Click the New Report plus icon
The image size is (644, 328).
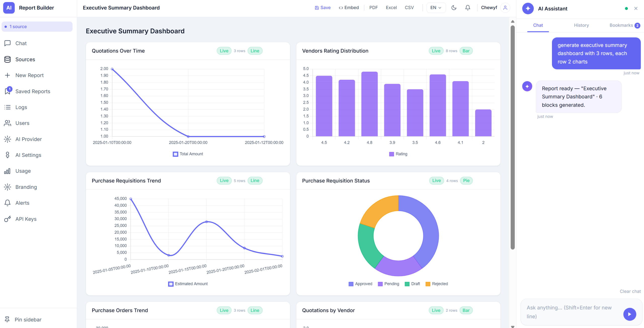point(8,75)
